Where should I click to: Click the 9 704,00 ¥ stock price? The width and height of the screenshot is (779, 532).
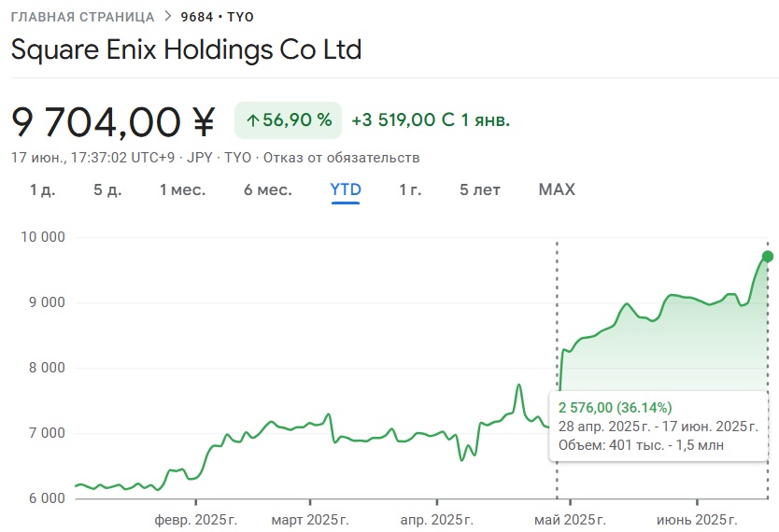coord(113,121)
